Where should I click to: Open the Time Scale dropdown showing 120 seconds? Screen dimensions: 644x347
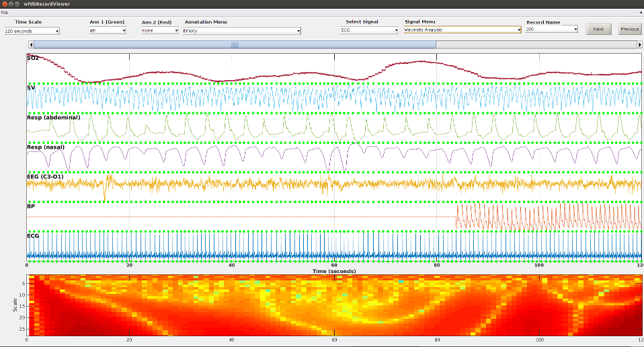tap(32, 31)
